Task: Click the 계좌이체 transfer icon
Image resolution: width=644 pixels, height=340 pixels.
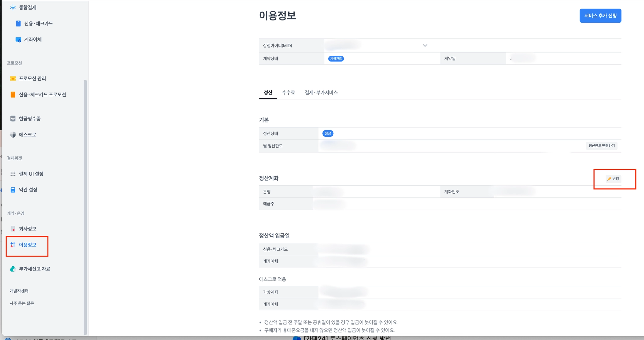Action: [x=18, y=40]
